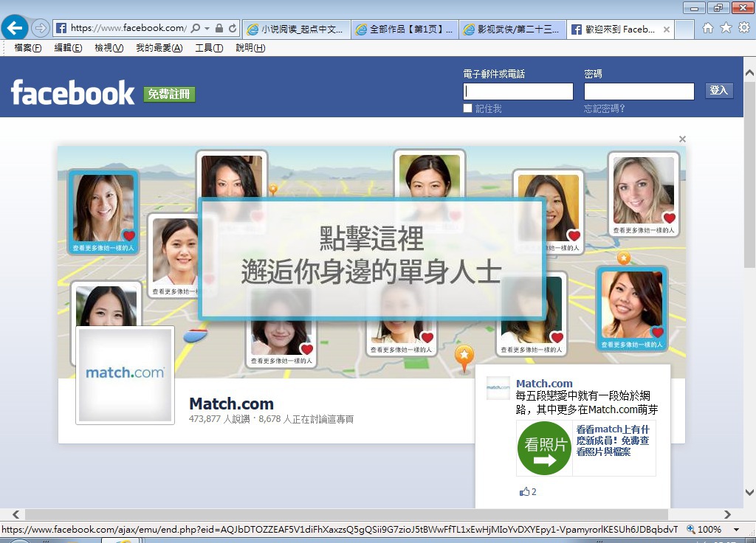Open the browser home icon
The width and height of the screenshot is (756, 543).
(x=708, y=28)
